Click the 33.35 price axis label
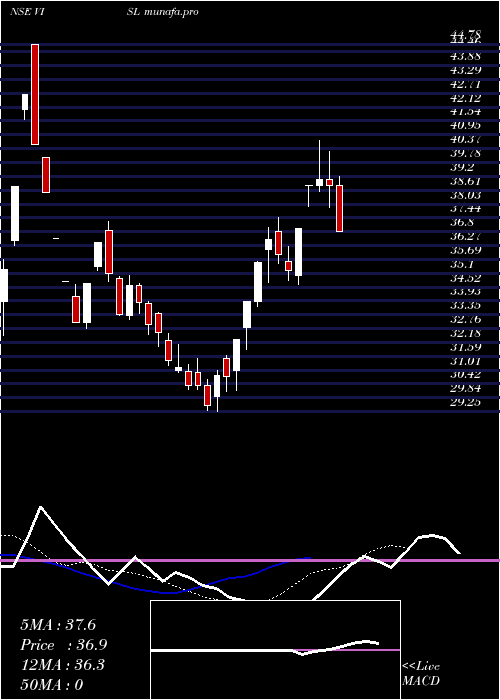The height and width of the screenshot is (700, 500). point(465,305)
